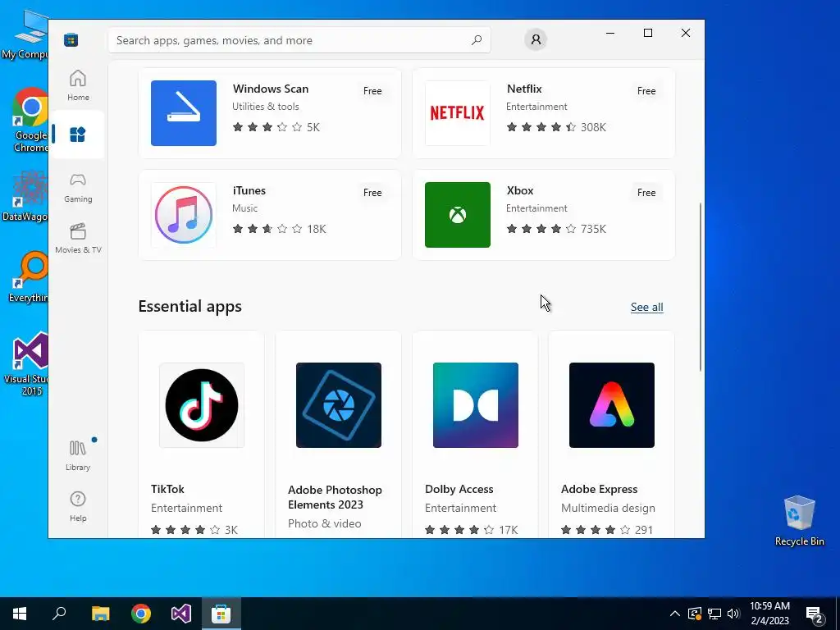Click the Essential apps heading
This screenshot has width=840, height=630.
click(189, 307)
